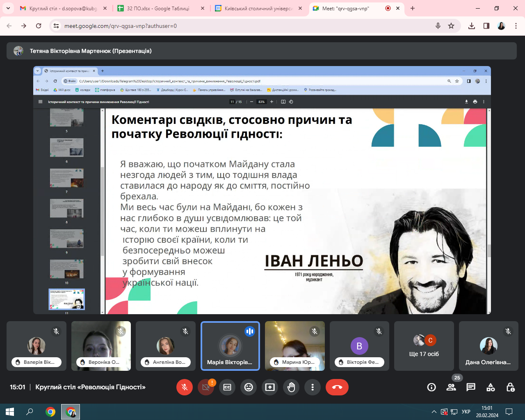Open meeting details info icon

[431, 387]
